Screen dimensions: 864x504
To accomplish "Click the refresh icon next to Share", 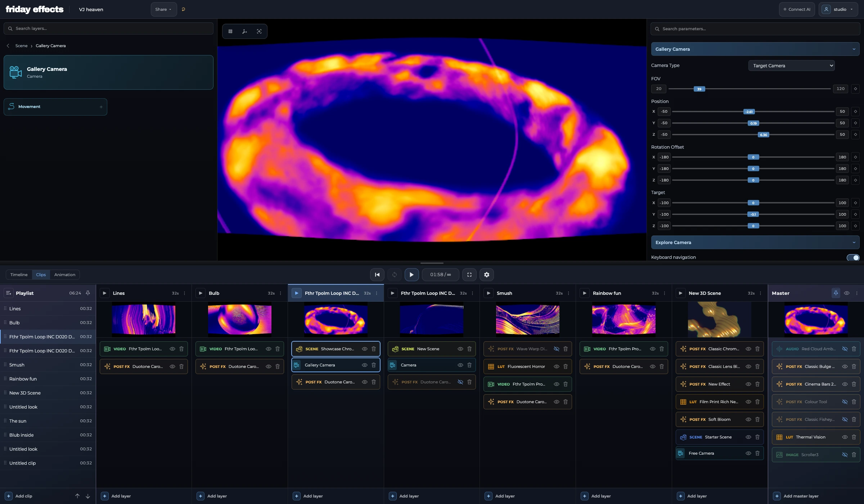I will pos(183,9).
